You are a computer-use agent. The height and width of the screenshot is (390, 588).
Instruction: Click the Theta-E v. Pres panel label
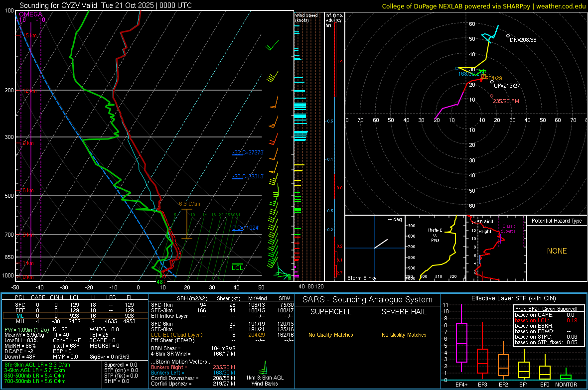click(x=435, y=235)
